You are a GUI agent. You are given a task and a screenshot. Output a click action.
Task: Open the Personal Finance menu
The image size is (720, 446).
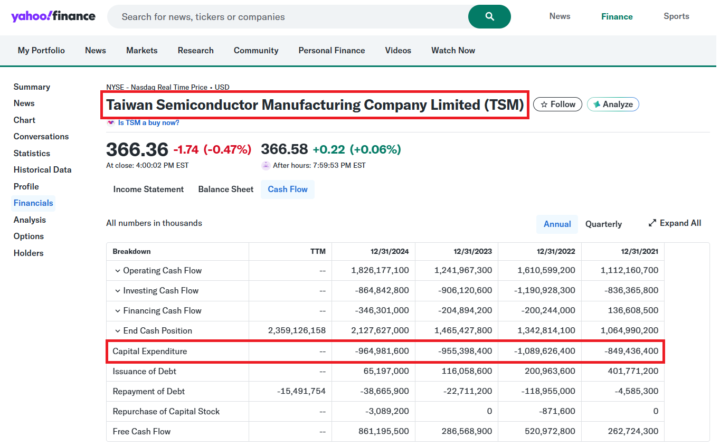332,51
